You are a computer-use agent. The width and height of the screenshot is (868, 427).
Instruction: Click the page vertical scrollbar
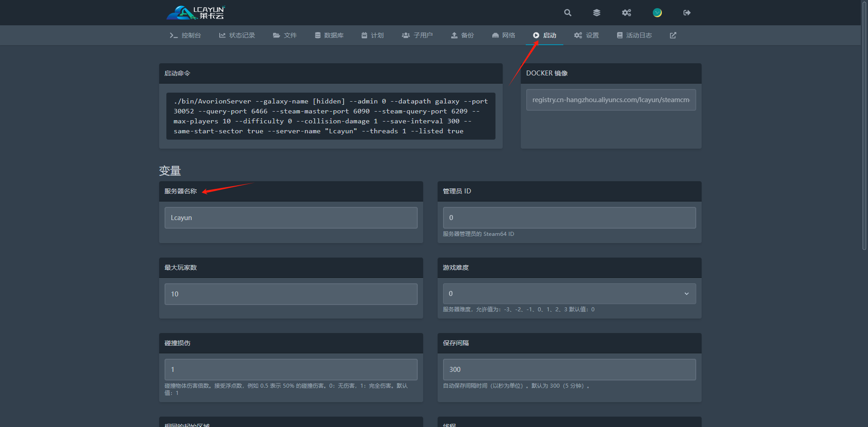coord(864,127)
